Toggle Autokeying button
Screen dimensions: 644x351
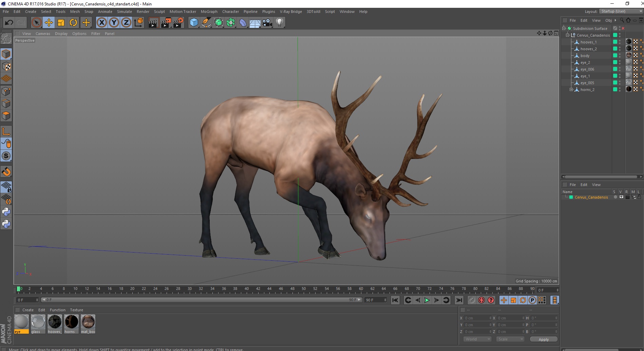[x=481, y=300]
